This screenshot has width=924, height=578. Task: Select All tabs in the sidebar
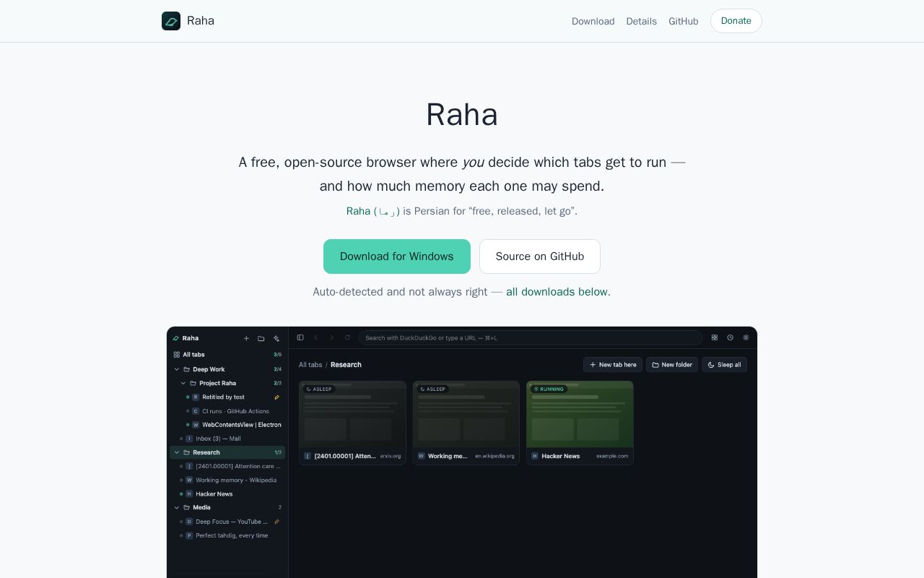pyautogui.click(x=227, y=355)
